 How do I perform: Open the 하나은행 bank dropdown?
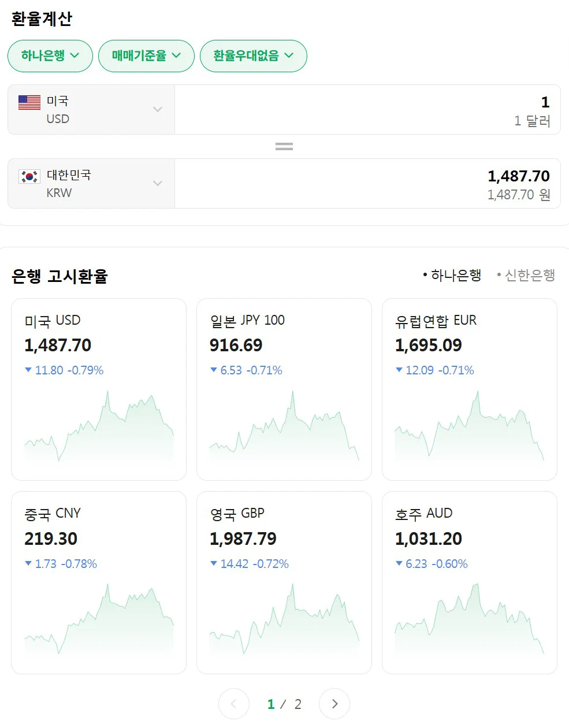click(50, 56)
